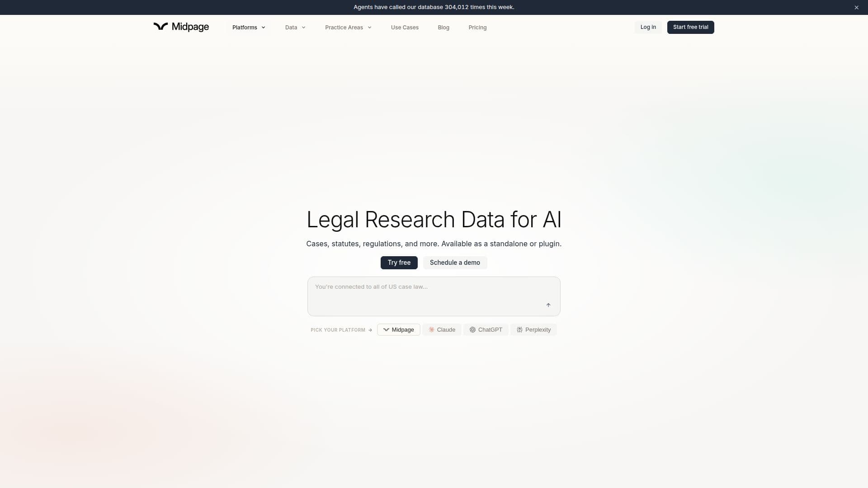Click the Log in button
This screenshot has width=868, height=488.
click(x=648, y=27)
